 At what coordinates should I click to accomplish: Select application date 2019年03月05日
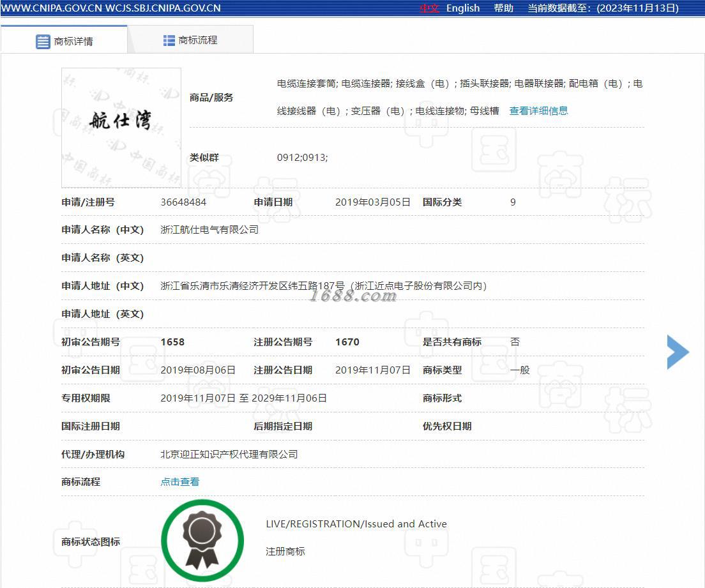point(373,202)
